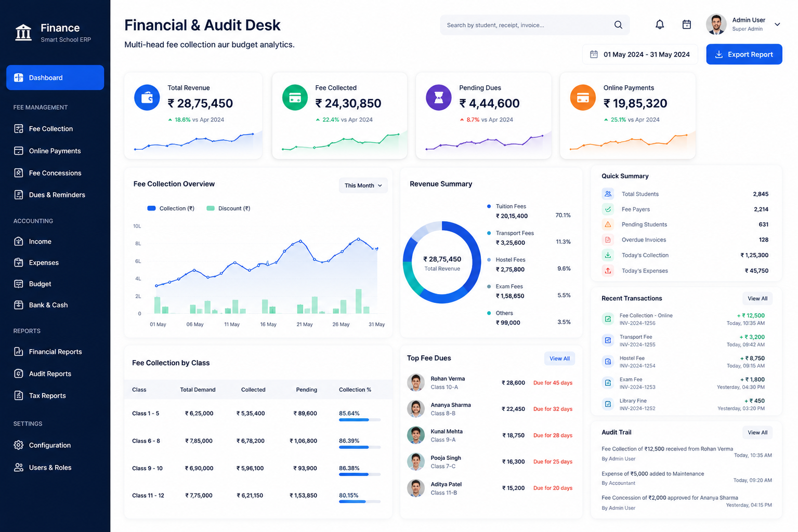Click the Pending Dues hourglass icon
Screen dimensions: 798x532
coord(439,97)
